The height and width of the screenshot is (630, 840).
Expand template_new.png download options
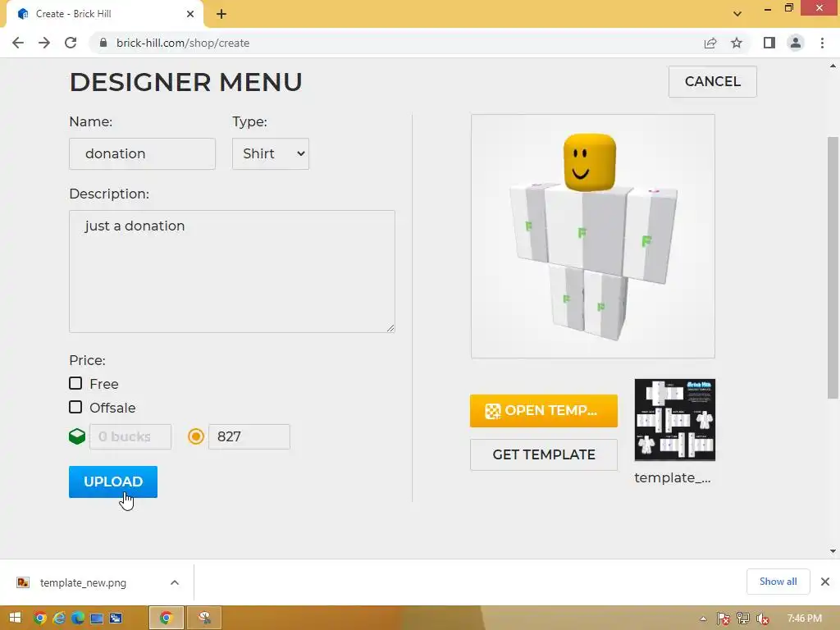pos(175,582)
